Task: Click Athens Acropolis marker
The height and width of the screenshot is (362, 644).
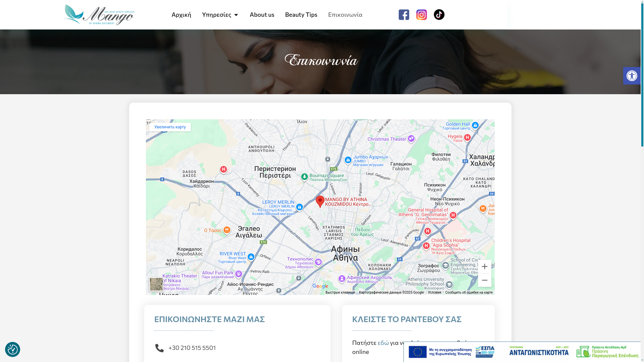Action: (342, 279)
